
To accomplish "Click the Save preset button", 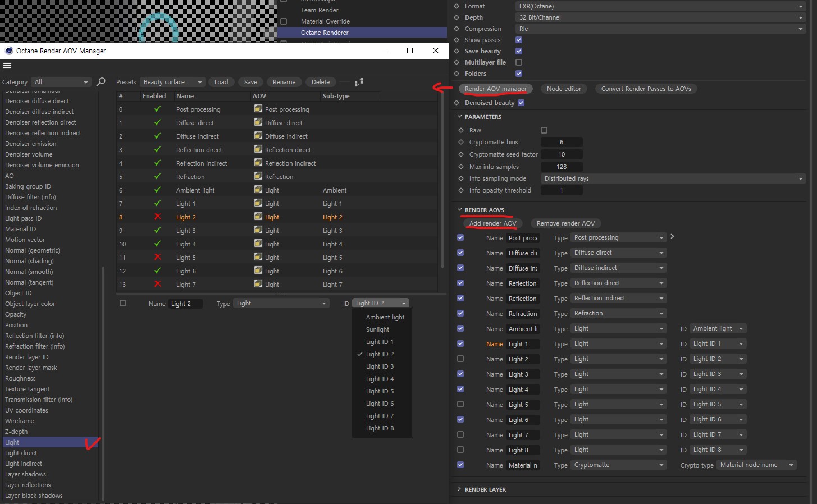I will pos(250,82).
